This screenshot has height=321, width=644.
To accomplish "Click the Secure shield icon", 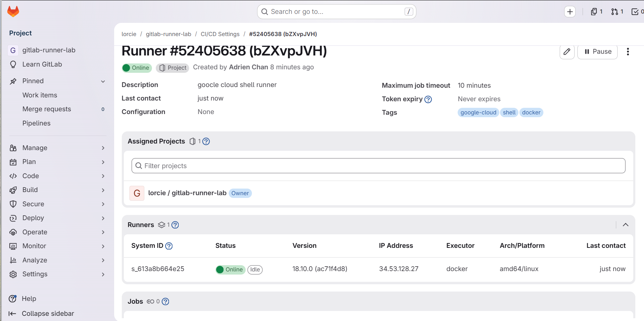I will coord(13,204).
